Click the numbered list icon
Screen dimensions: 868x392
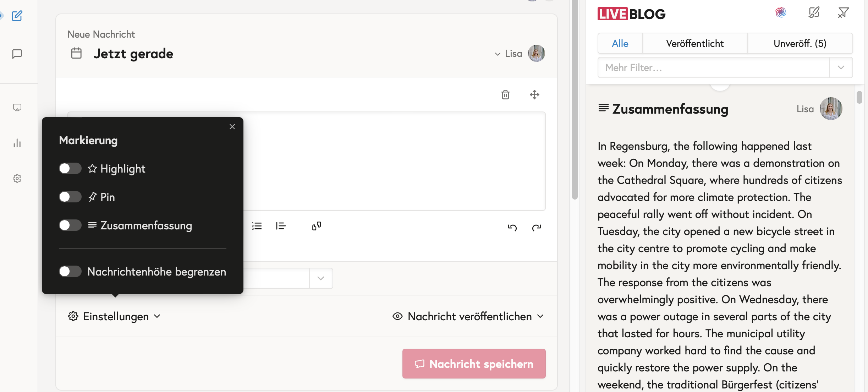(257, 226)
